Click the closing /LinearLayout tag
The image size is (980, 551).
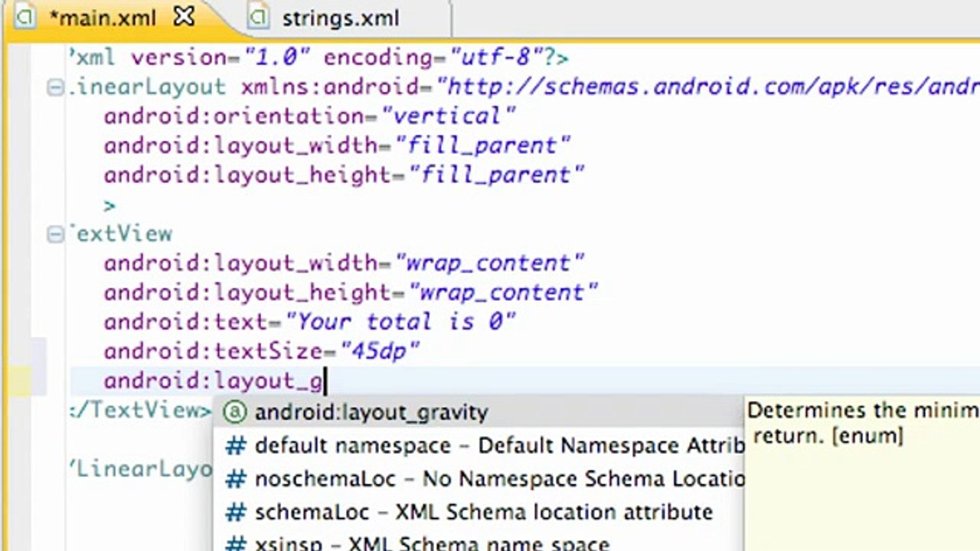pyautogui.click(x=140, y=470)
